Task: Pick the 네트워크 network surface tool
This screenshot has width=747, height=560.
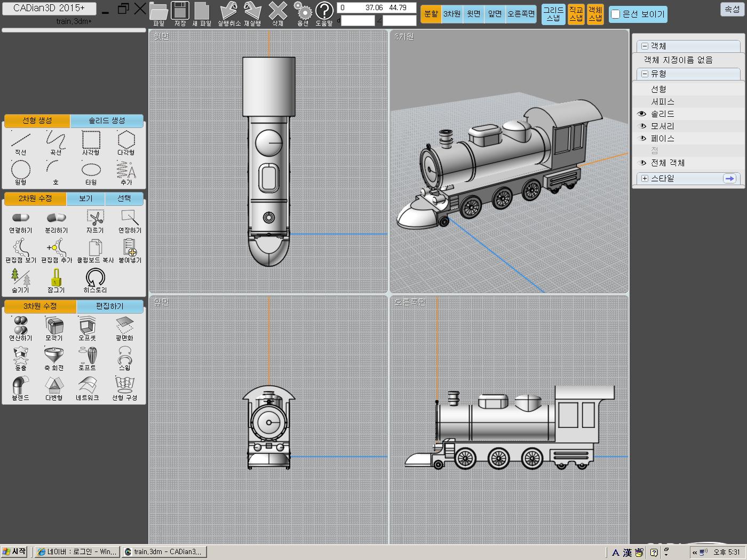Action: click(x=87, y=389)
